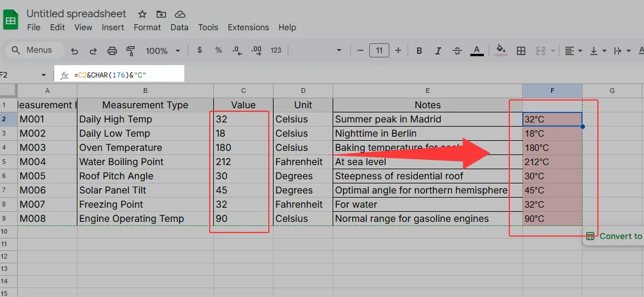Toggle Bold formatting
The width and height of the screenshot is (644, 297).
(419, 51)
